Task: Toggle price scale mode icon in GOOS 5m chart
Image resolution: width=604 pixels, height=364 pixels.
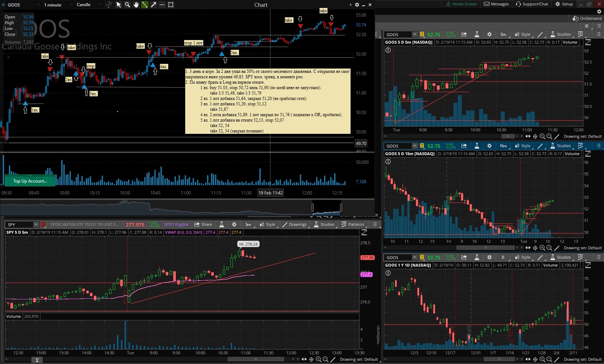Action: 588,42
